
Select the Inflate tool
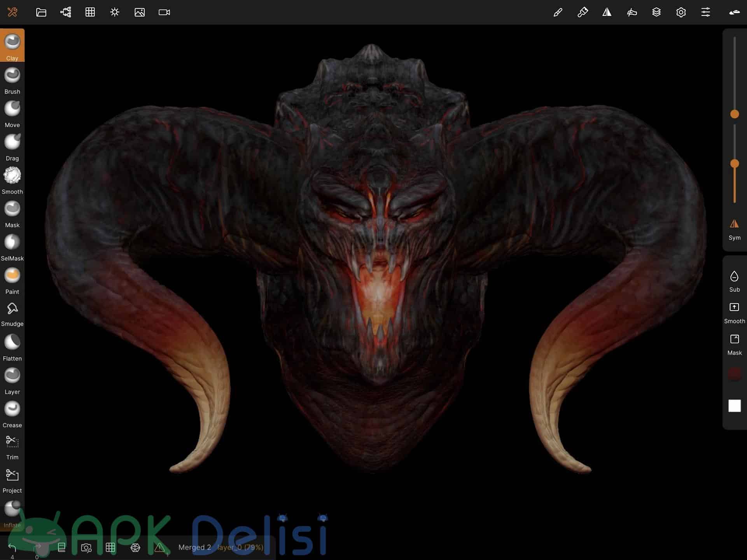click(x=12, y=514)
